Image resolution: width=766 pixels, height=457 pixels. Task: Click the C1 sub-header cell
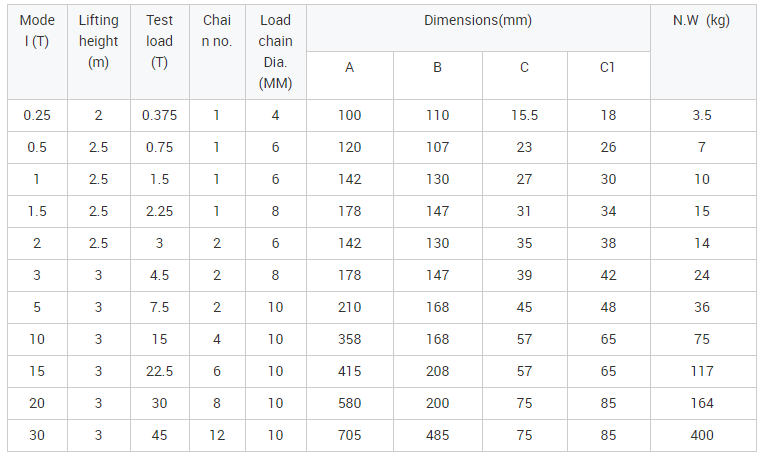coord(608,75)
